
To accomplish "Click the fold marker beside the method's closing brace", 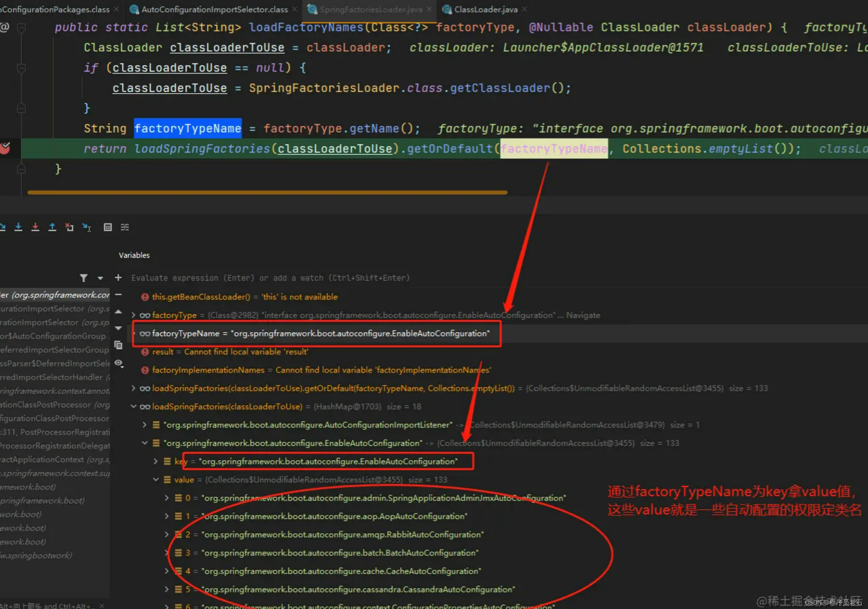I will (21, 169).
